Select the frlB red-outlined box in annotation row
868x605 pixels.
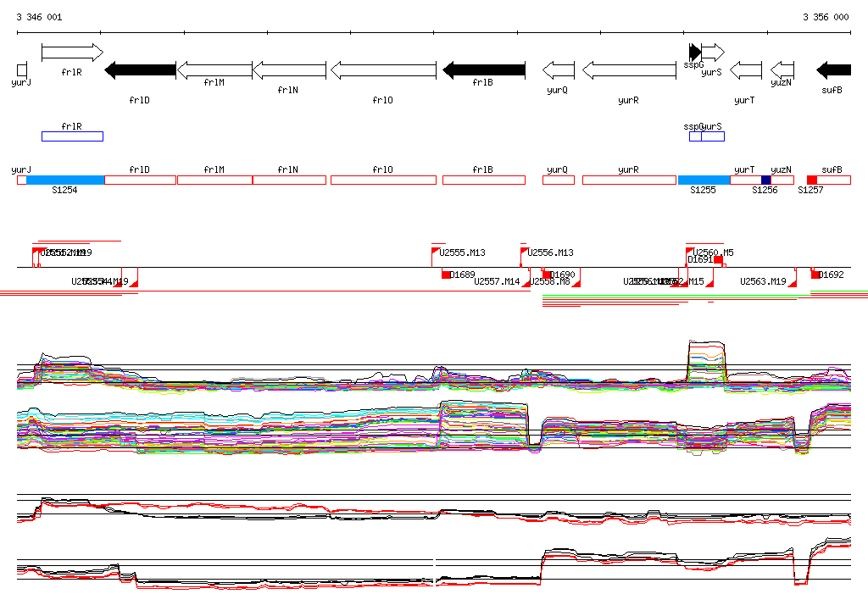coord(484,180)
